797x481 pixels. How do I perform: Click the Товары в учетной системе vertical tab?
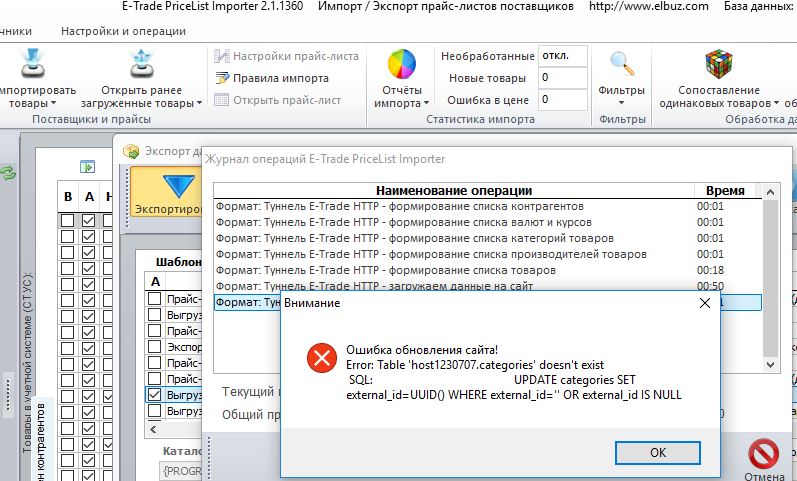click(27, 364)
